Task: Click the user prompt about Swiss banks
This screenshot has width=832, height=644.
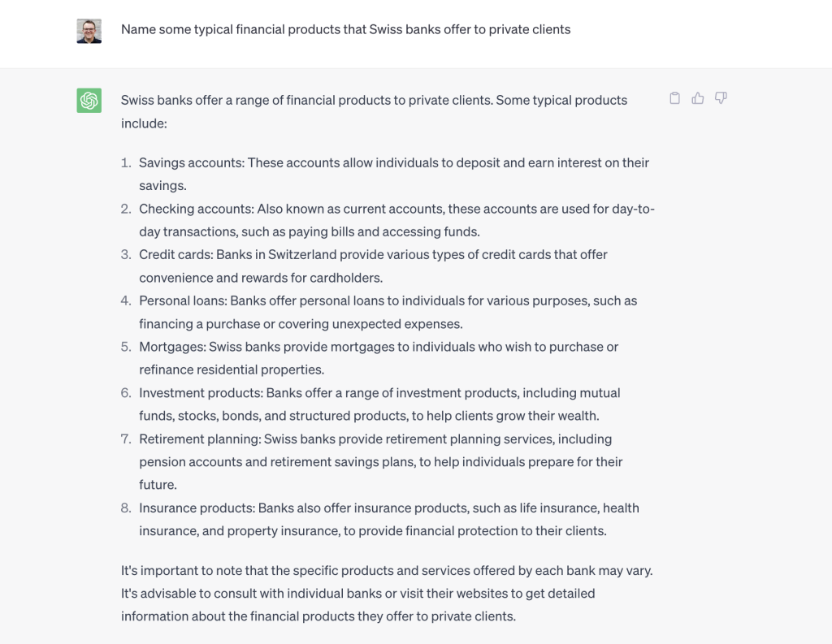Action: coord(345,29)
